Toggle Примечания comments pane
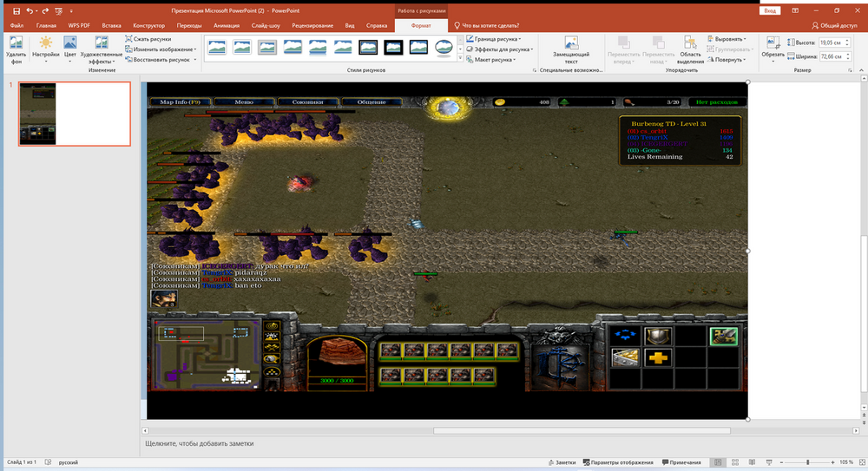Image resolution: width=868 pixels, height=471 pixels. tap(681, 462)
